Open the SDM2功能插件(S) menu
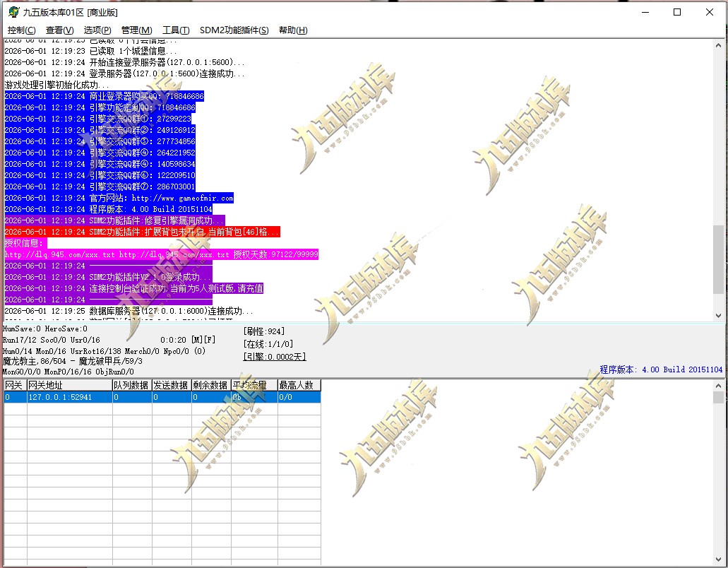Screen dimensions: 728x568 [234, 30]
